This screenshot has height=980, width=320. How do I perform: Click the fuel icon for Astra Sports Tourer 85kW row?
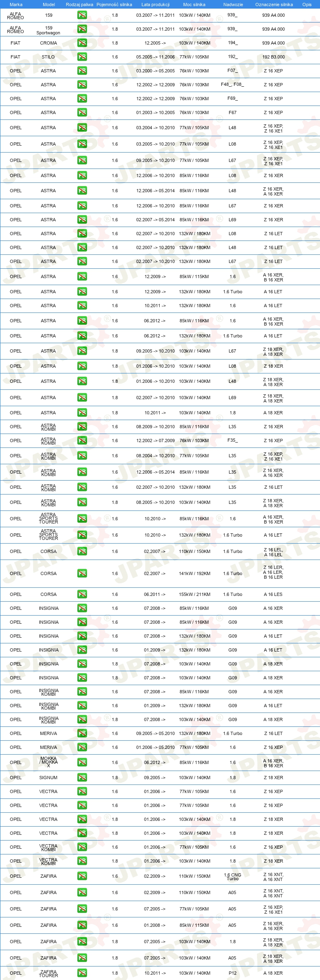tap(82, 519)
